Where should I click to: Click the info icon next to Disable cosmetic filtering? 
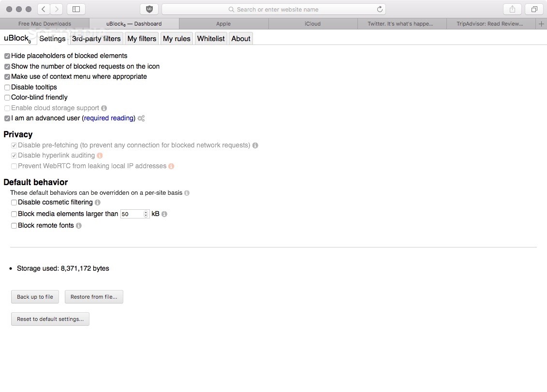coord(97,202)
